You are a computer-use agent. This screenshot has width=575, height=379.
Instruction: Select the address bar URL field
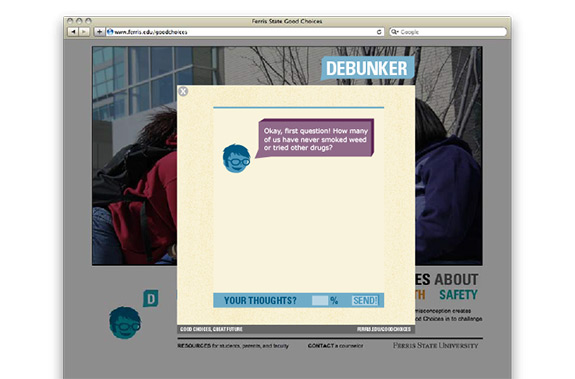click(x=245, y=32)
